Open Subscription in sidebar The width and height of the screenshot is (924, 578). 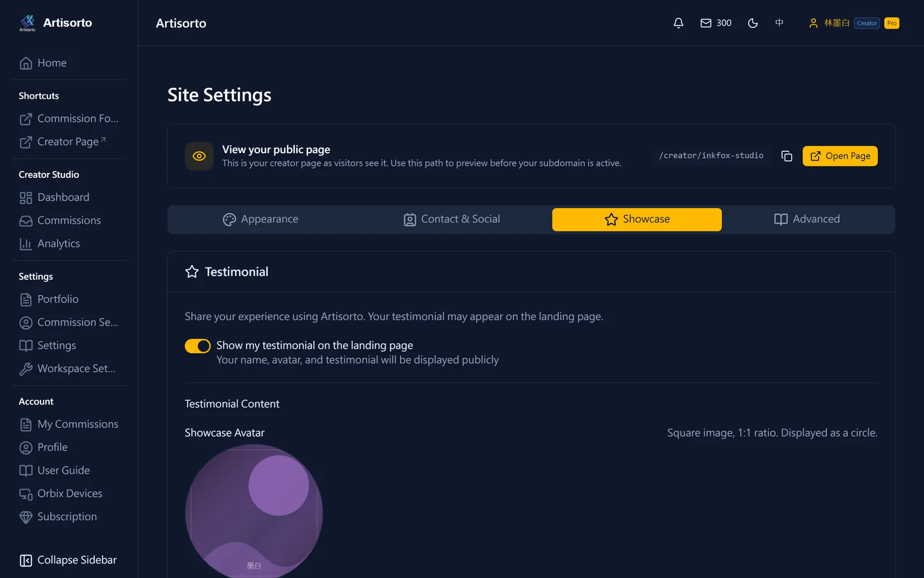pos(69,517)
